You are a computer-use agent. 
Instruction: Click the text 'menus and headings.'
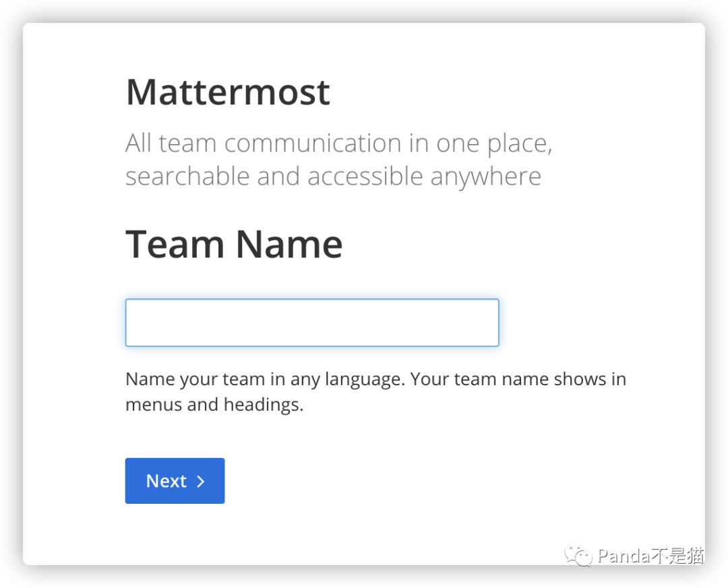pyautogui.click(x=214, y=405)
